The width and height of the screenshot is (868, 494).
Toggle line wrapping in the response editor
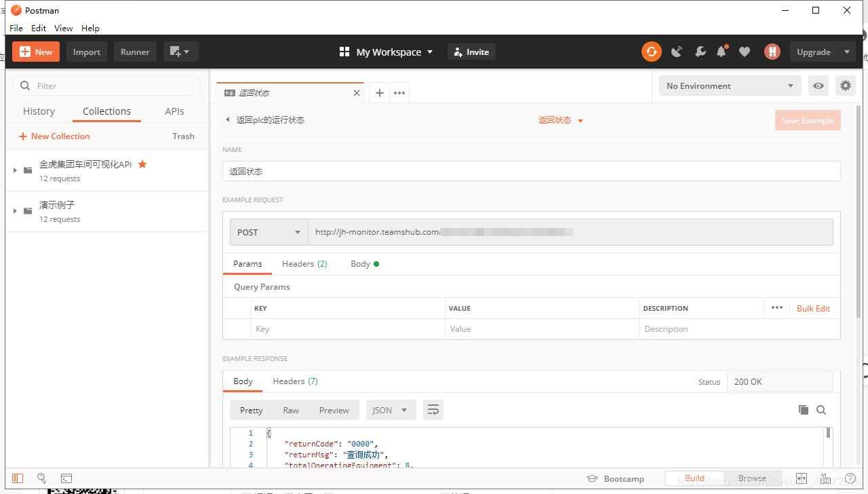[433, 410]
